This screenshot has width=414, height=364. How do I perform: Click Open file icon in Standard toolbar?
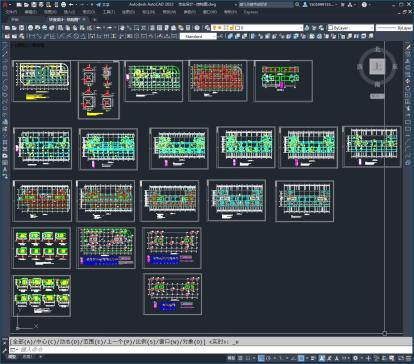pyautogui.click(x=14, y=28)
